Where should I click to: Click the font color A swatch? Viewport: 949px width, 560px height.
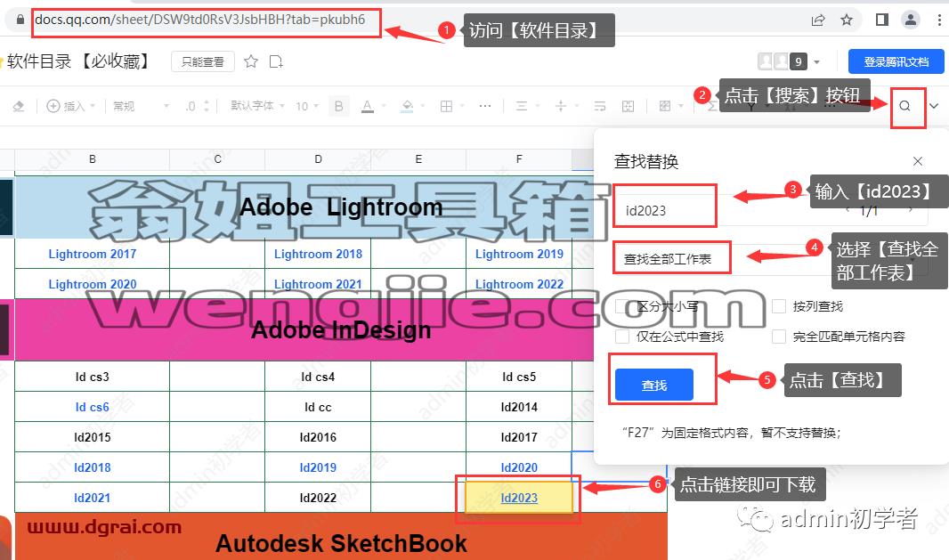368,107
